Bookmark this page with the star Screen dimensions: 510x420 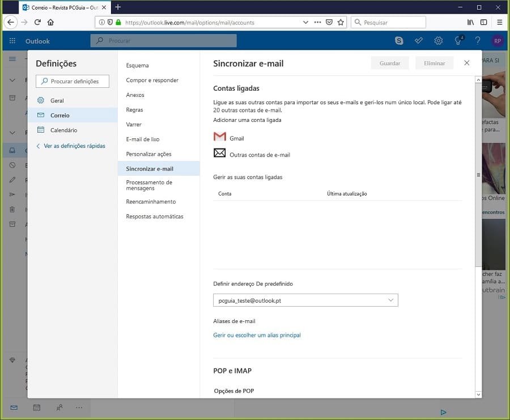coord(341,22)
